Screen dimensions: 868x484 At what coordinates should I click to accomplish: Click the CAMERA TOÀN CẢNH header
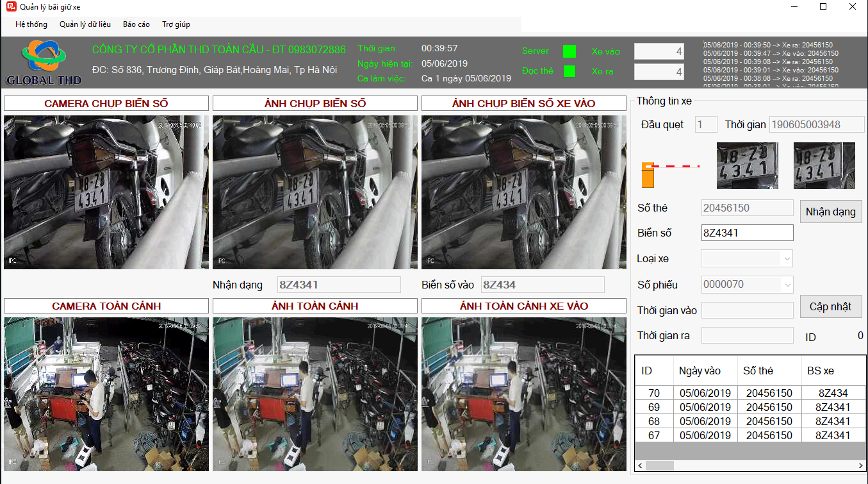(106, 306)
